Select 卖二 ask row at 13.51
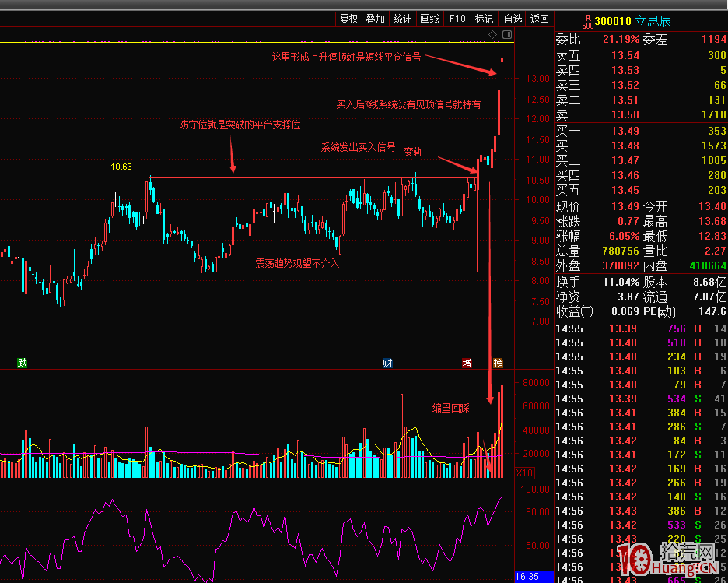The width and height of the screenshot is (728, 583). click(641, 100)
